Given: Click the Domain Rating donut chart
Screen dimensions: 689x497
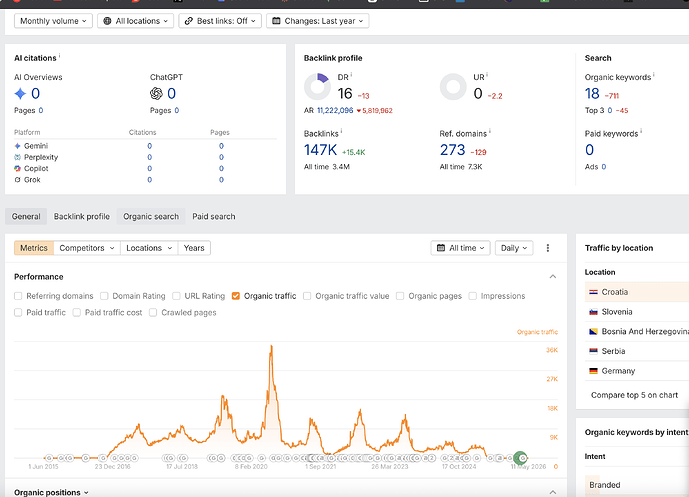Looking at the screenshot, I should [317, 87].
